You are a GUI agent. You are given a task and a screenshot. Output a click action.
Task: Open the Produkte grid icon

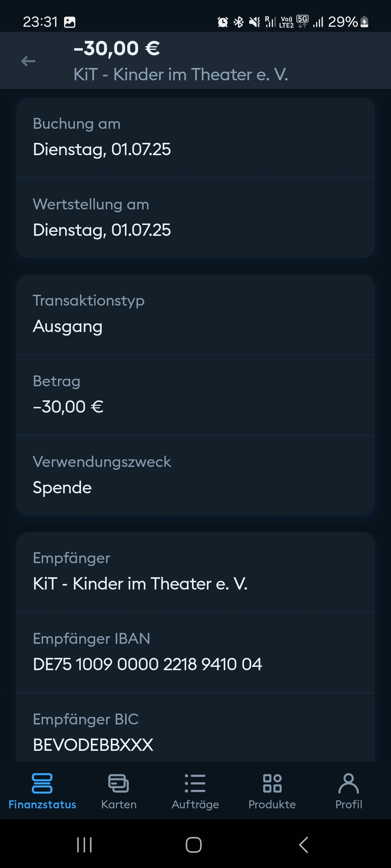point(272,783)
